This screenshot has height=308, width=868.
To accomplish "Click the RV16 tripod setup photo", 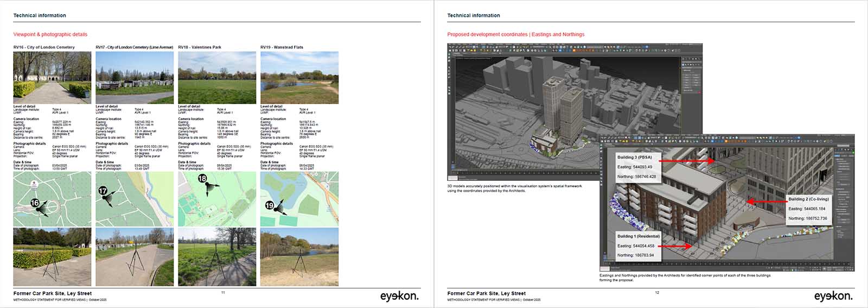I will click(52, 256).
